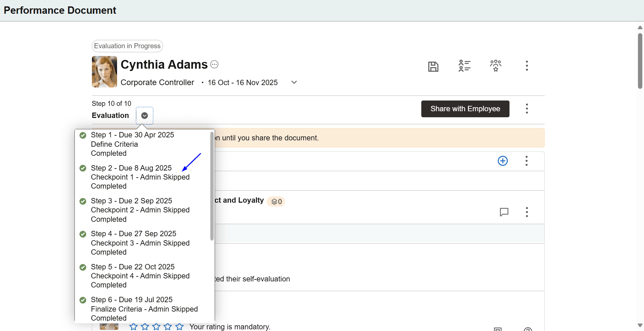This screenshot has width=644, height=331.
Task: Click the Evaluation in Progress badge
Action: click(x=127, y=46)
